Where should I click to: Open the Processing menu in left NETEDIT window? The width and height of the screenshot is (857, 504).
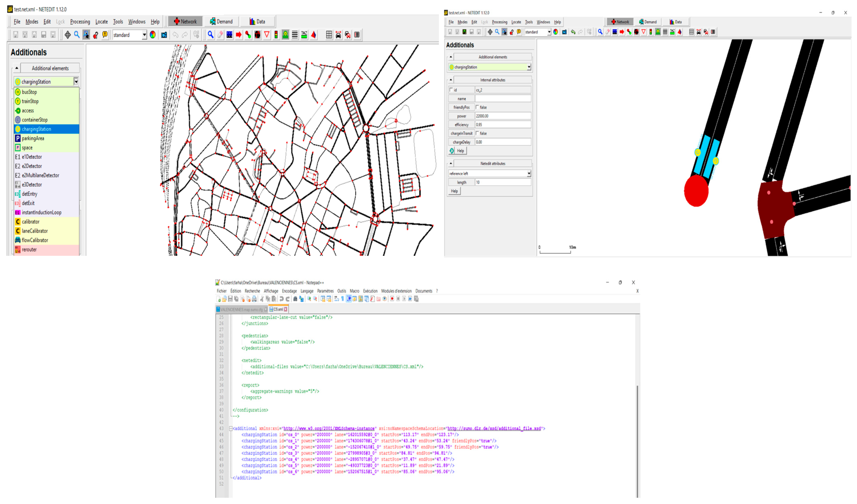coord(80,22)
